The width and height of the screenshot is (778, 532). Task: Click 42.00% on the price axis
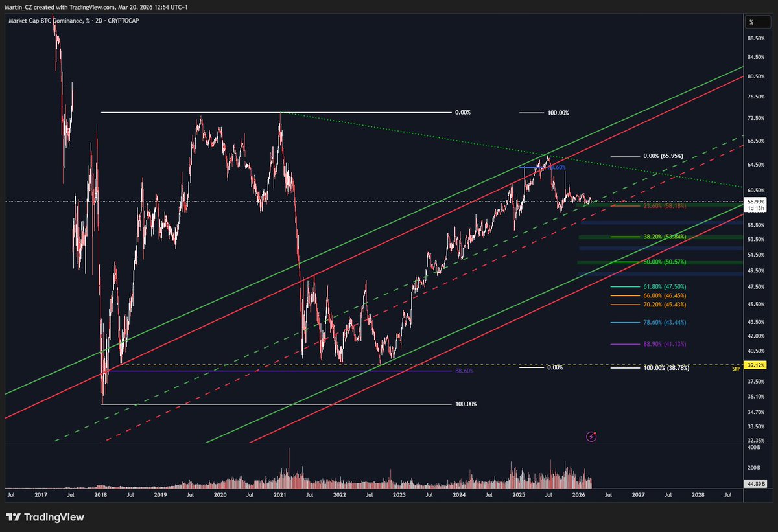756,336
